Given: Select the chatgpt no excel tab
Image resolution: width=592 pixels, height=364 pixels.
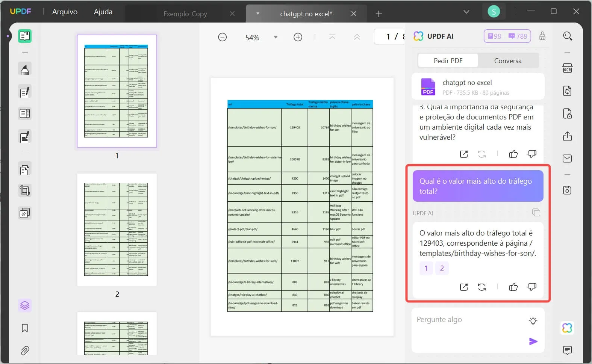Looking at the screenshot, I should point(306,14).
